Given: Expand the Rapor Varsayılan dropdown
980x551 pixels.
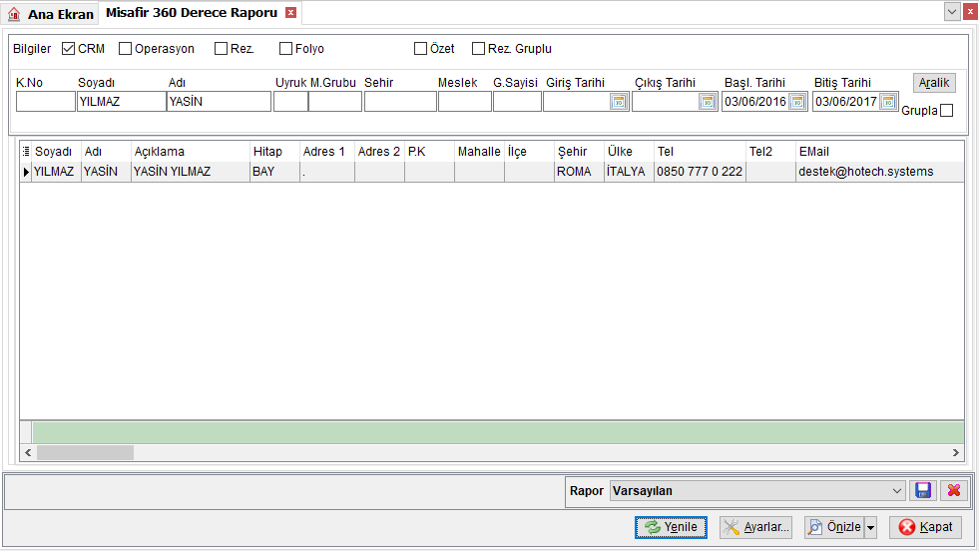Looking at the screenshot, I should coord(897,491).
